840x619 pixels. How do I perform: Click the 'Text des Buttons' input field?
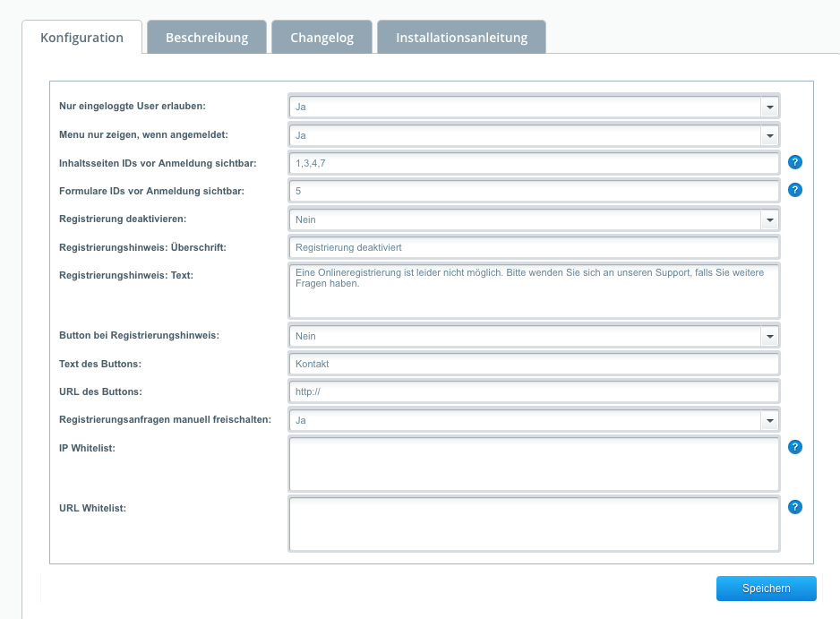pyautogui.click(x=534, y=364)
